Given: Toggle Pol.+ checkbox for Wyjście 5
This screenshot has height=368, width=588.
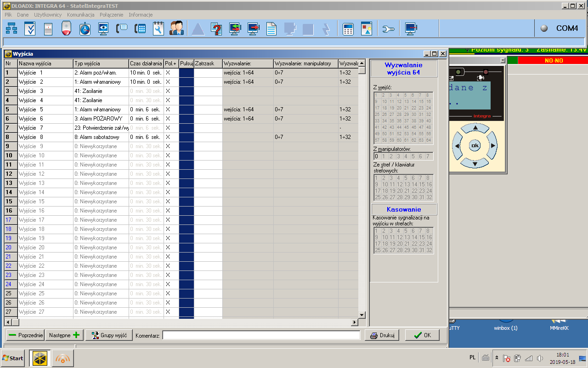Looking at the screenshot, I should click(168, 109).
